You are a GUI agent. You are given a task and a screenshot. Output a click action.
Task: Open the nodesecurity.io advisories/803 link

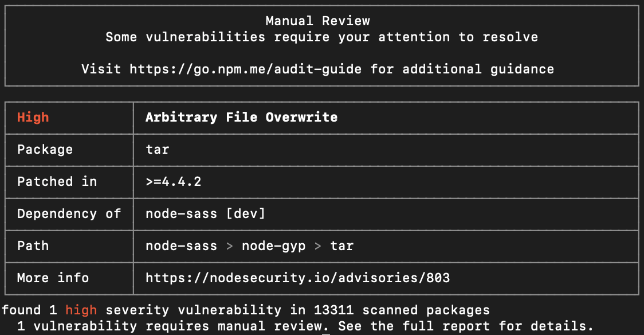(297, 278)
